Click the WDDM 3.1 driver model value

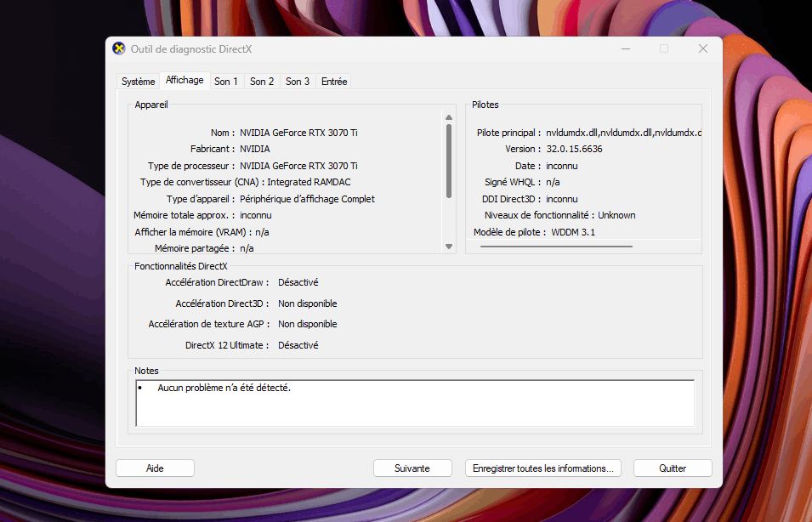pyautogui.click(x=573, y=232)
